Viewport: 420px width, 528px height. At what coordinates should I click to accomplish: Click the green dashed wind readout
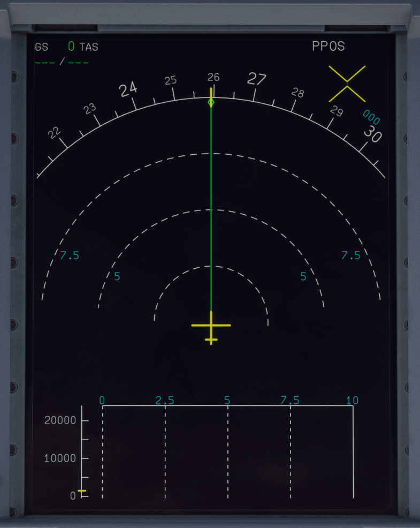click(62, 62)
